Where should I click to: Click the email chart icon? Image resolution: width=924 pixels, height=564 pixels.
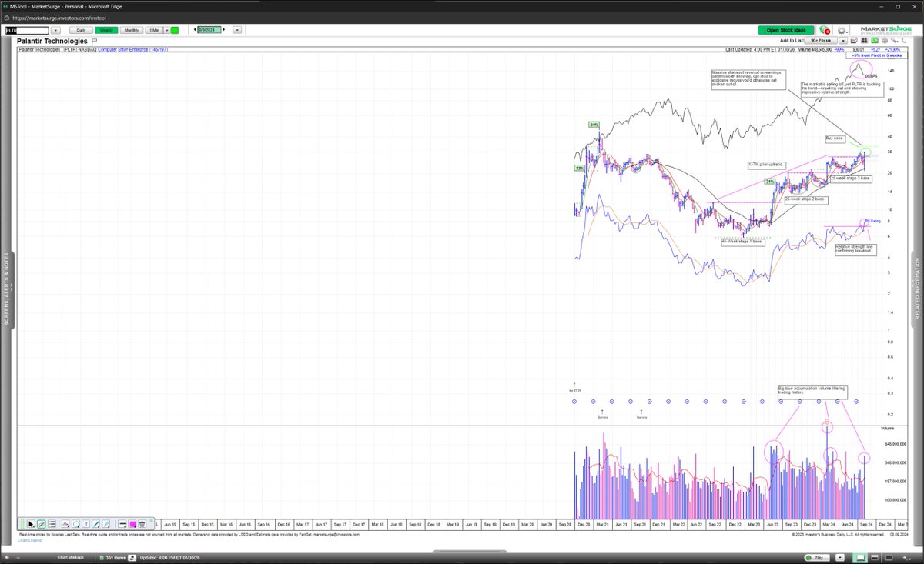tap(855, 41)
